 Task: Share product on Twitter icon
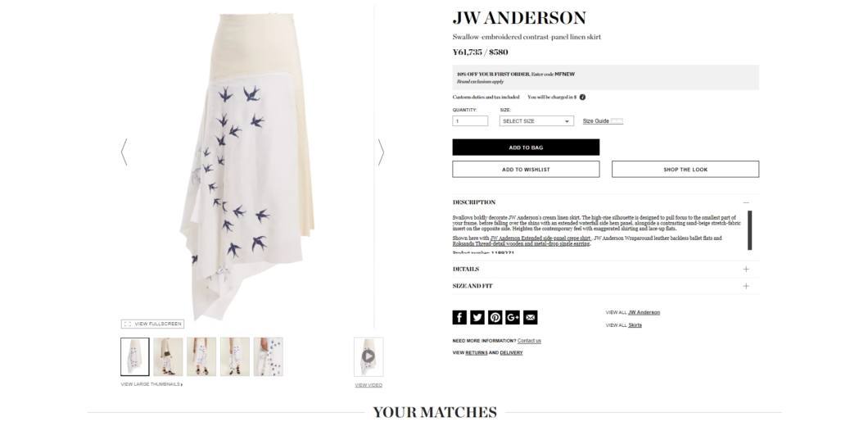pos(477,317)
